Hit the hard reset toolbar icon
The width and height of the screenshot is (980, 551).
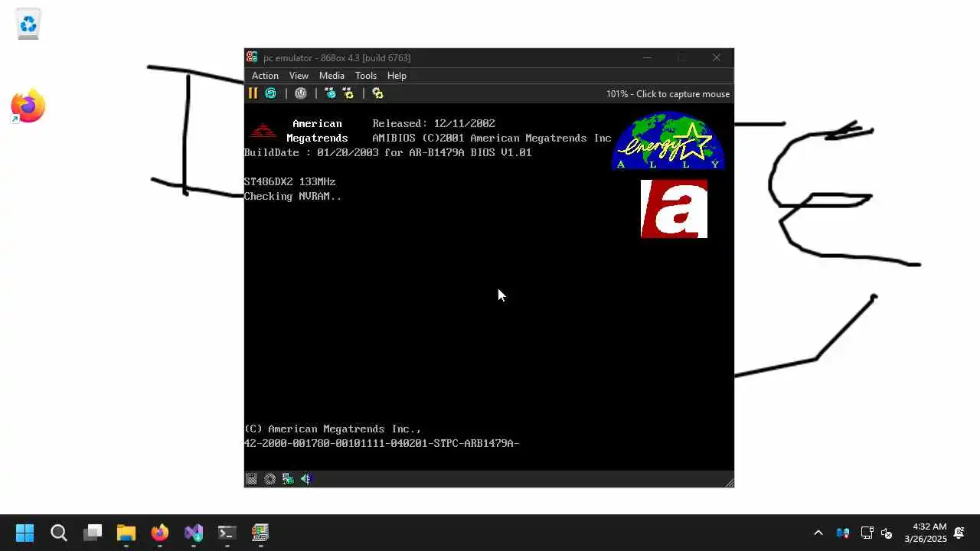(270, 93)
